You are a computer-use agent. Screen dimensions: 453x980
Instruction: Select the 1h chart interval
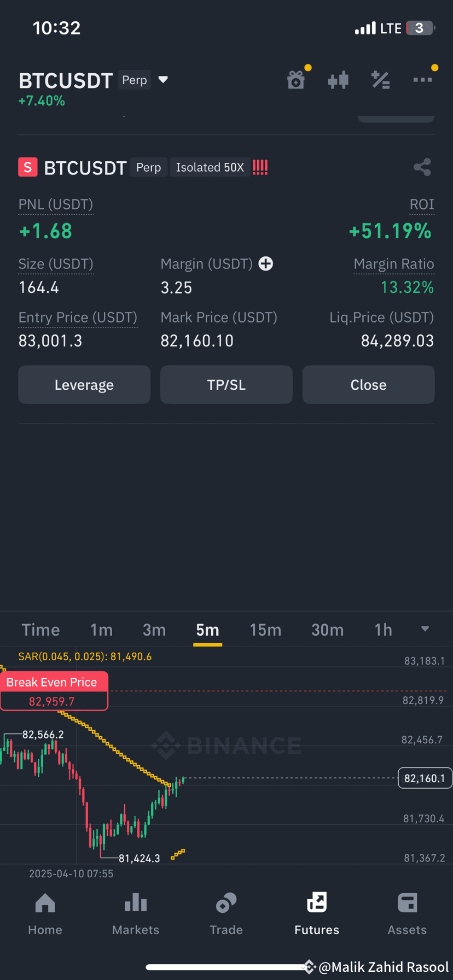tap(384, 630)
